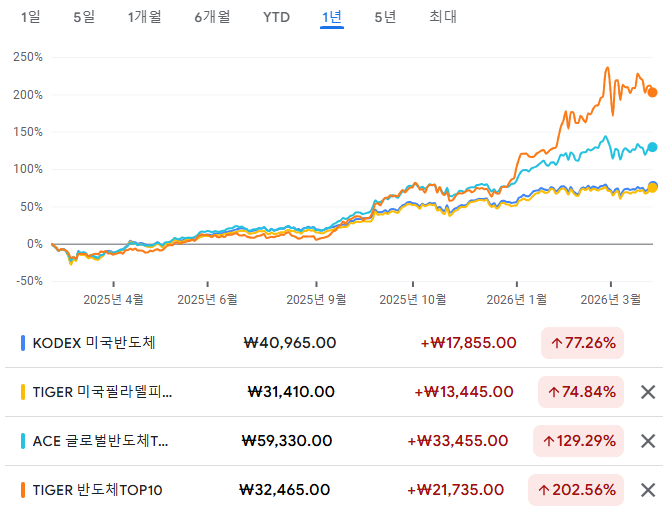
Task: Click the orange TIGER 반도체TOP10 color marker
Action: point(23,490)
